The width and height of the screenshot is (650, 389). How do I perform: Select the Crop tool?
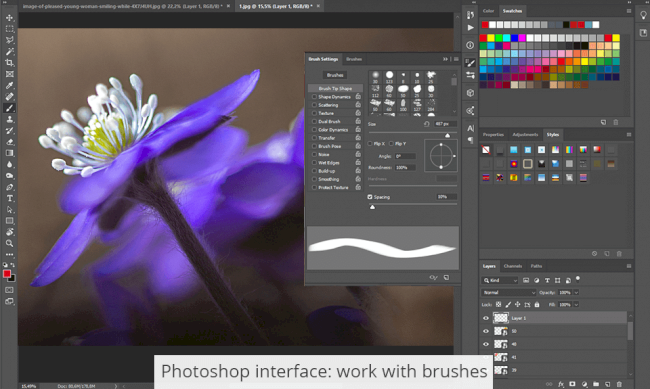(9, 63)
